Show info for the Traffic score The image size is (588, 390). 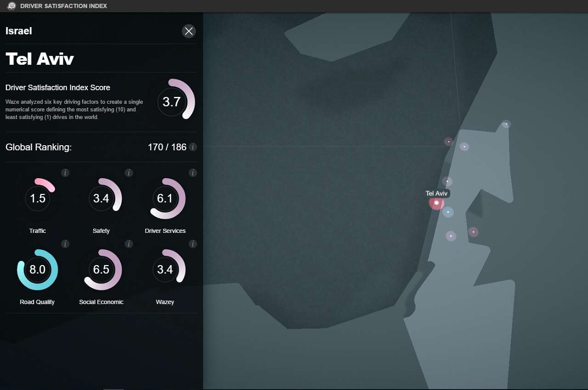click(x=65, y=173)
